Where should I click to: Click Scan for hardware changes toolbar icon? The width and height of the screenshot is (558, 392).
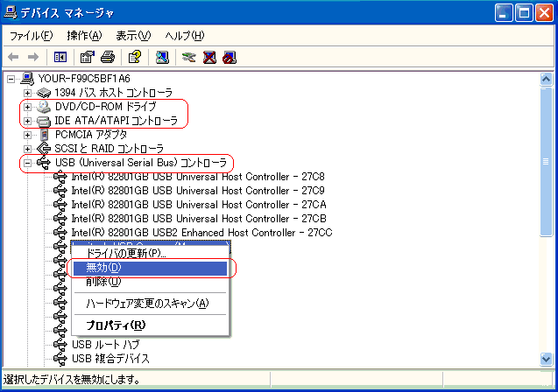tap(162, 57)
